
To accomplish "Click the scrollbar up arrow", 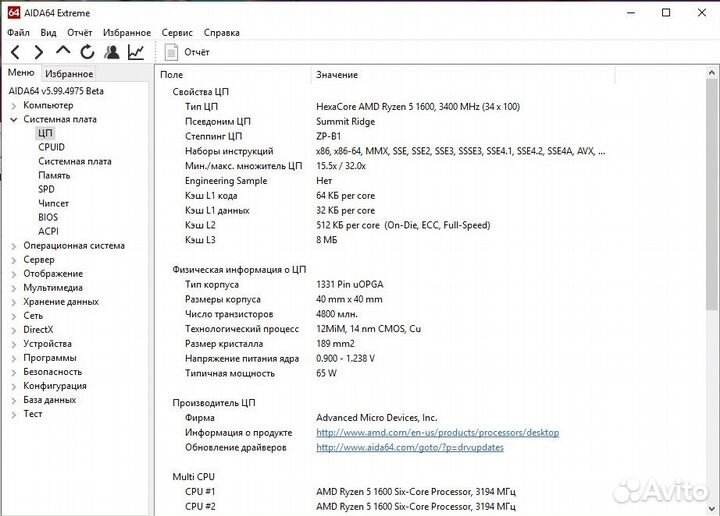I will pyautogui.click(x=712, y=73).
